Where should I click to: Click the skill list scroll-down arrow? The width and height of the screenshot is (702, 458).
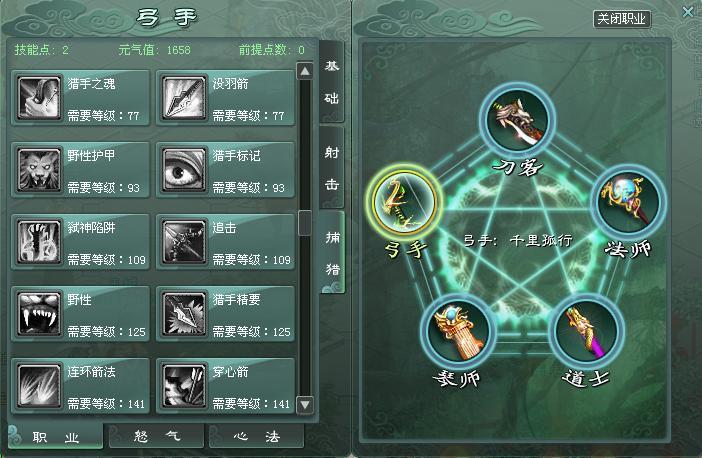(x=305, y=405)
